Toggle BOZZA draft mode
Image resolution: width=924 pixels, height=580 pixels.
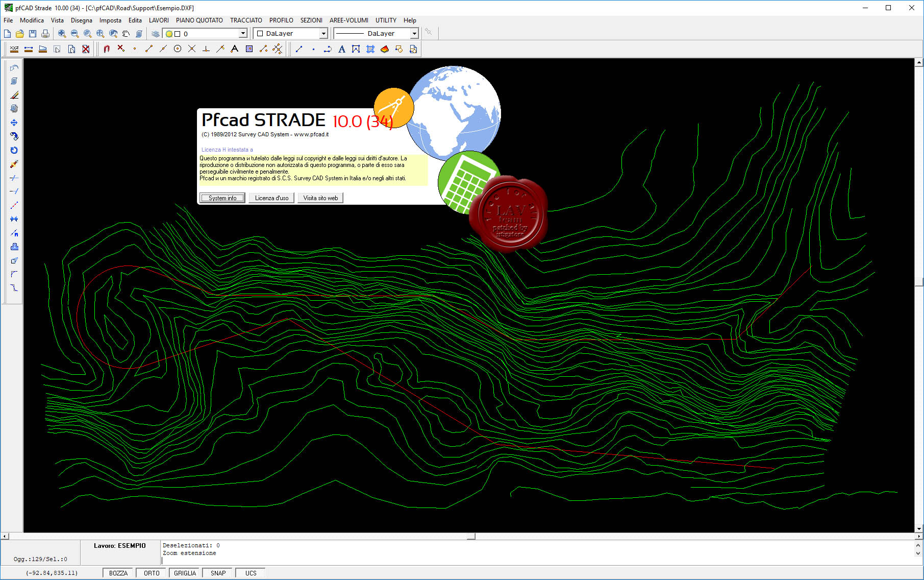pos(118,573)
